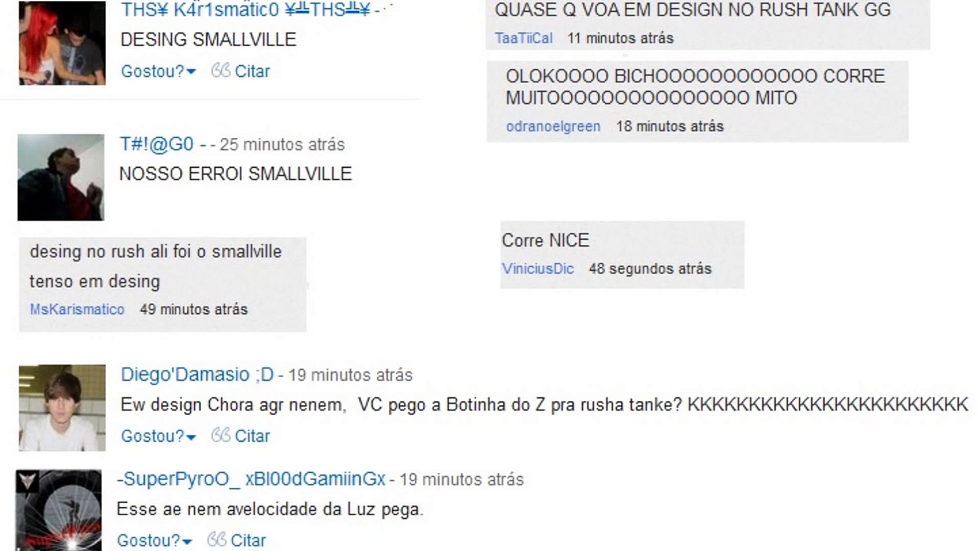980x551 pixels.
Task: Open the THS K4r1smatic0 user profile link
Action: 246,10
